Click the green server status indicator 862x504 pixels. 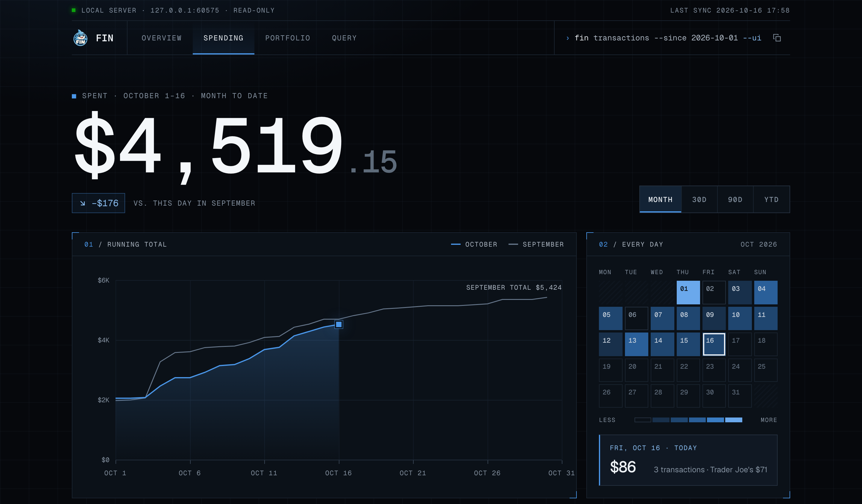tap(74, 10)
